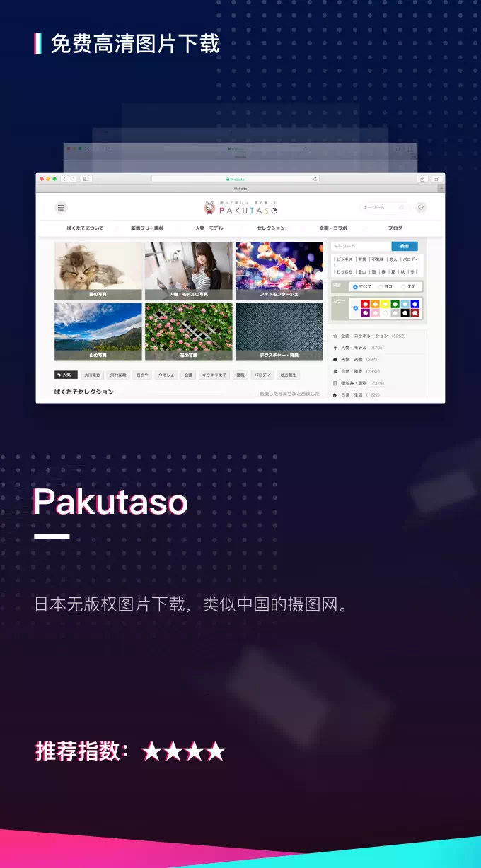This screenshot has height=868, width=481.
Task: Open the hamburger menu beside the Pakutaso logo
Action: 62,208
